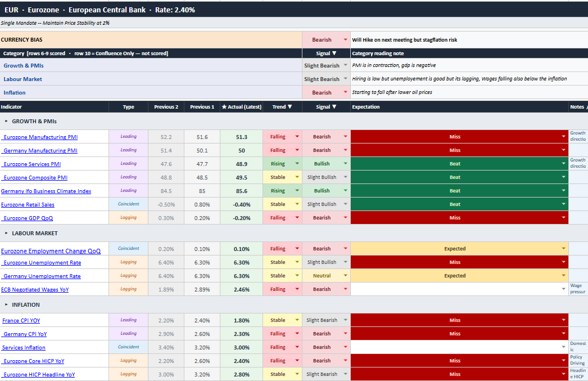Open Trend dropdown for Germany Manufacturing PMI
Image resolution: width=588 pixels, height=381 pixels.
pyautogui.click(x=297, y=150)
